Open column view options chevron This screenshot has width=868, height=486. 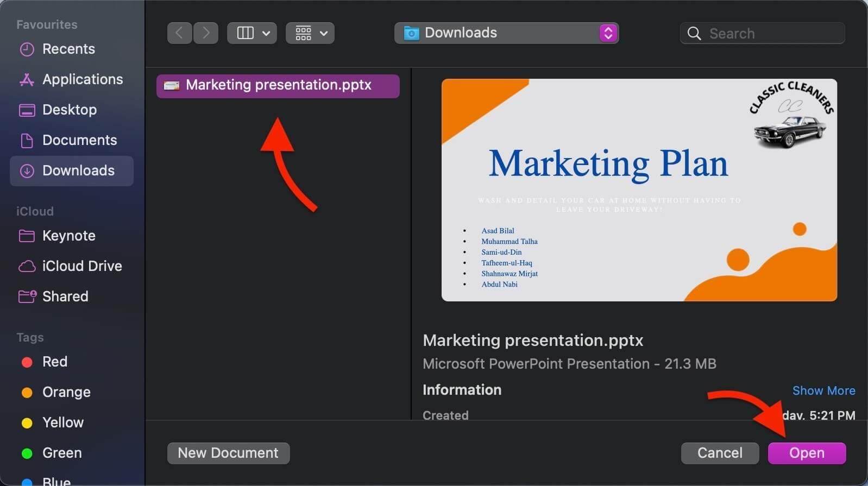pyautogui.click(x=266, y=33)
